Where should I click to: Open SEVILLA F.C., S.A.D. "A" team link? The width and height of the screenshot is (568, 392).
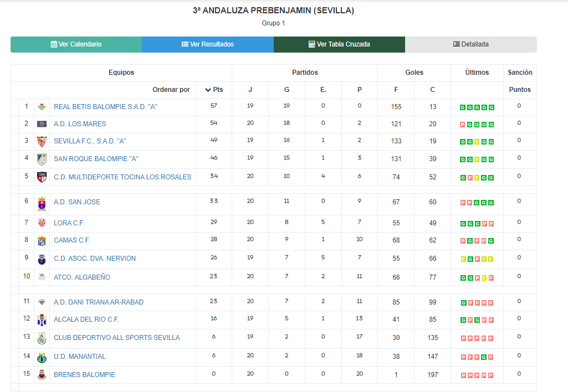pos(90,142)
